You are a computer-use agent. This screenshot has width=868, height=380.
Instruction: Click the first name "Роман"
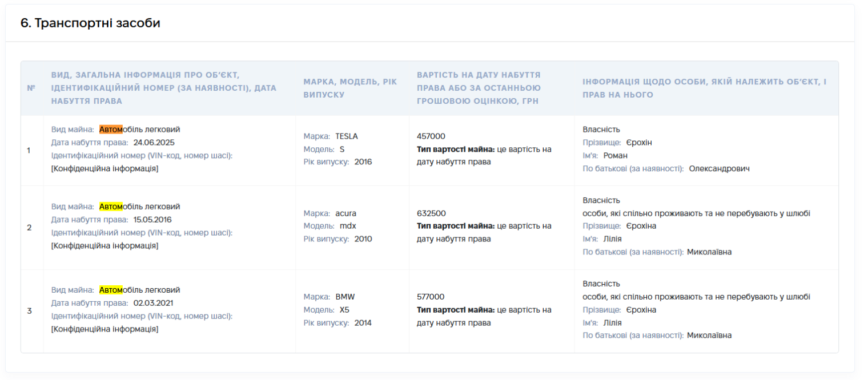point(616,156)
